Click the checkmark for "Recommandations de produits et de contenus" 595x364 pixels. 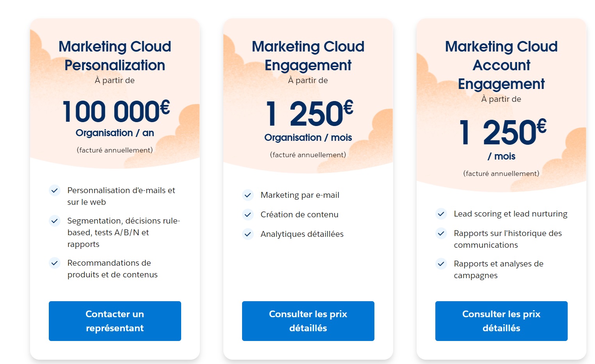[55, 263]
